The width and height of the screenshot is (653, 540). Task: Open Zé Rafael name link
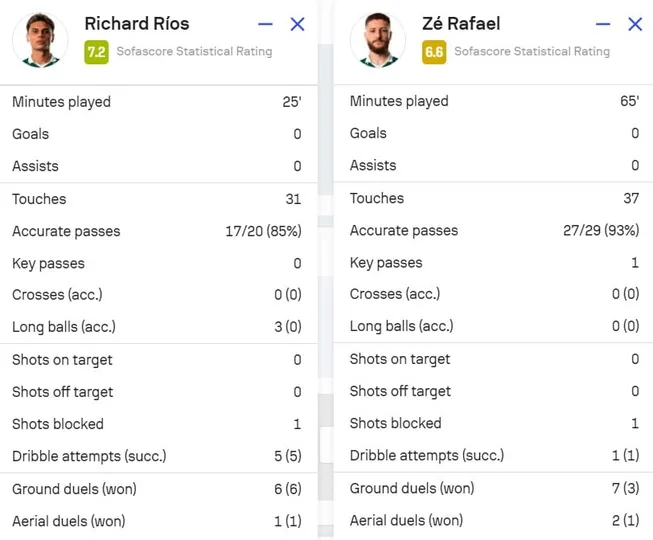click(x=461, y=23)
